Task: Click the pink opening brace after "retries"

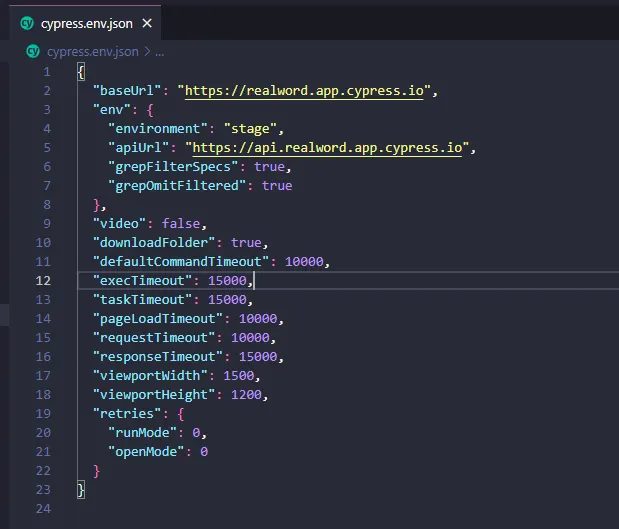Action: tap(181, 414)
